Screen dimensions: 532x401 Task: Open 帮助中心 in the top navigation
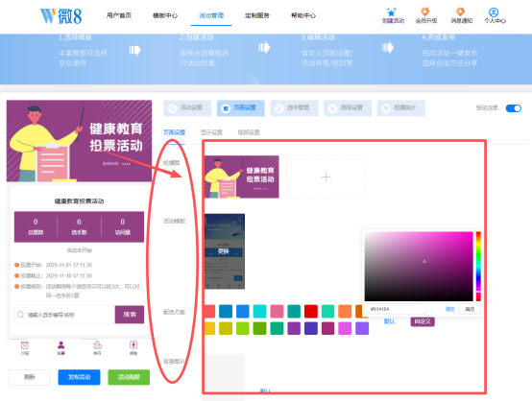pos(303,15)
